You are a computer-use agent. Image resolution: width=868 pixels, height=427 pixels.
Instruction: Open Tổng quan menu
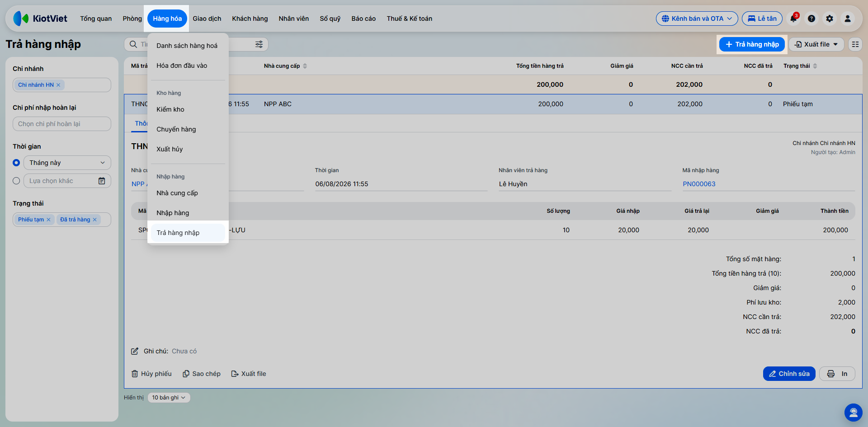[96, 19]
